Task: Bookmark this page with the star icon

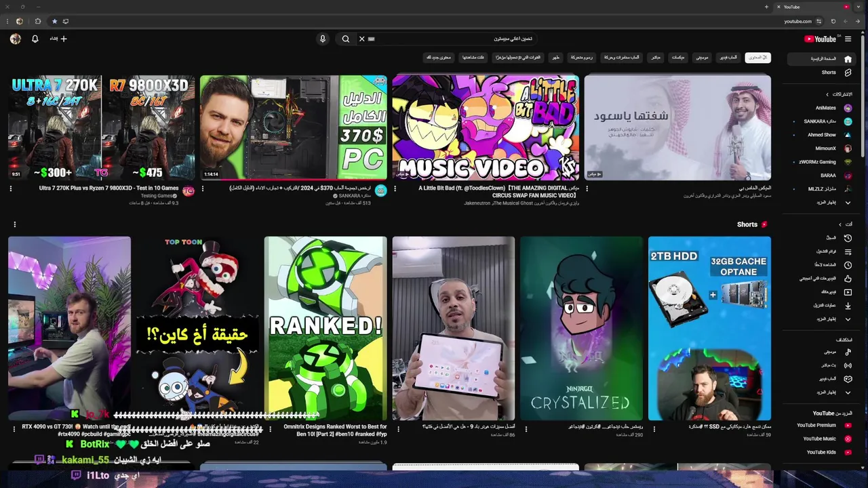Action: 54,21
